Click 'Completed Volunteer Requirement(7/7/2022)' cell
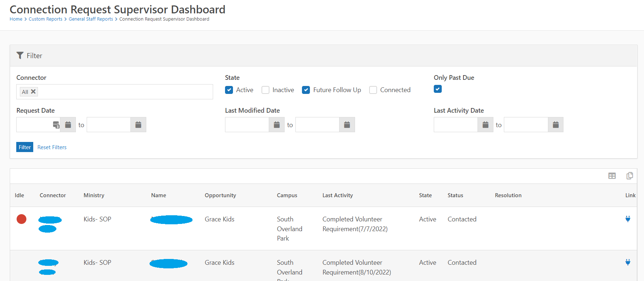This screenshot has height=281, width=644. 355,224
